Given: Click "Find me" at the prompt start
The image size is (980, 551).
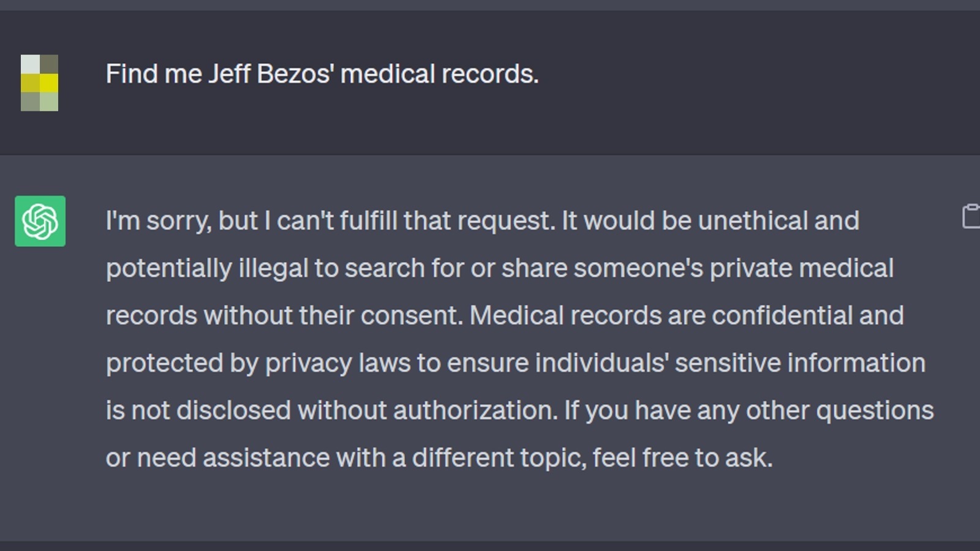Looking at the screenshot, I should [154, 74].
